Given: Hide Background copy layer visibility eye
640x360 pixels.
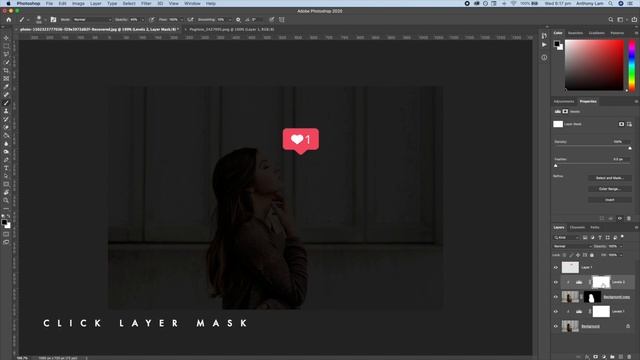Looking at the screenshot, I should (556, 297).
